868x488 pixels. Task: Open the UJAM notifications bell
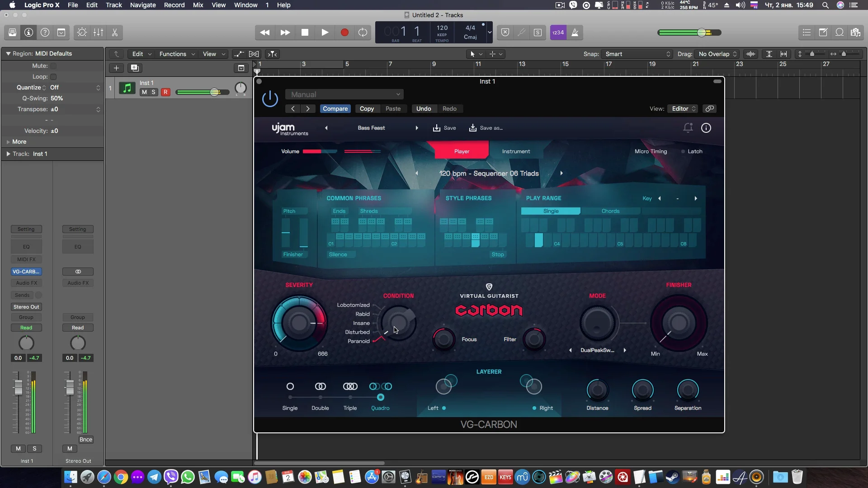[x=688, y=128]
